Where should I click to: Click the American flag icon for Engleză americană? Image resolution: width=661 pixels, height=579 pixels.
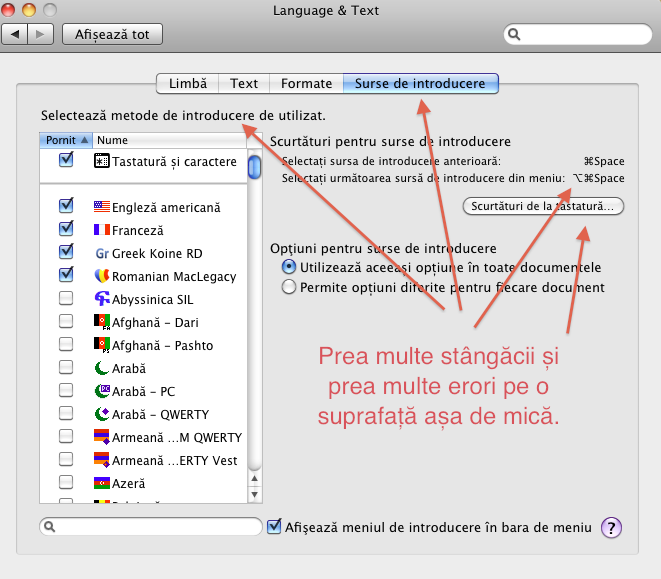click(x=102, y=206)
